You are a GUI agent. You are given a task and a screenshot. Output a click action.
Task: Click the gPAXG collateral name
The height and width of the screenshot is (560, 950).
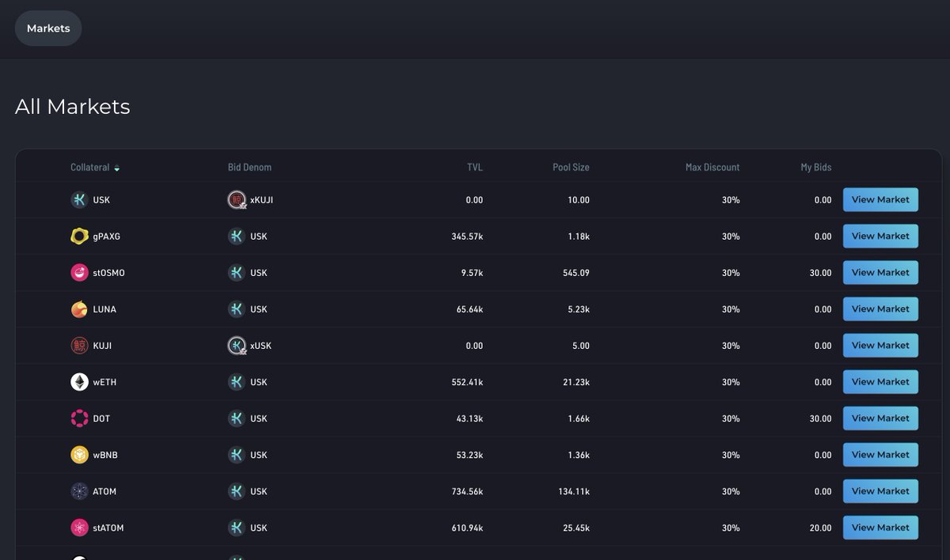click(x=106, y=236)
